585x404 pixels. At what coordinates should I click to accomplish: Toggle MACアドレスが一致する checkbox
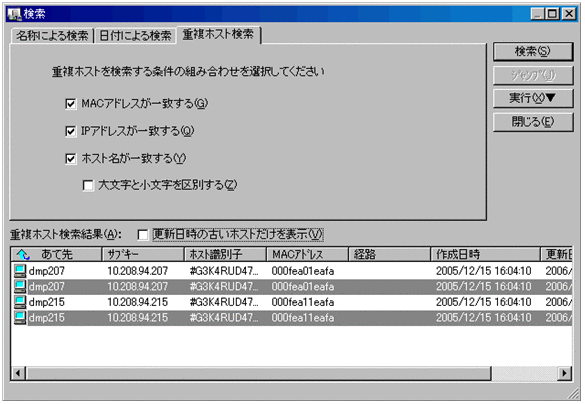click(71, 104)
